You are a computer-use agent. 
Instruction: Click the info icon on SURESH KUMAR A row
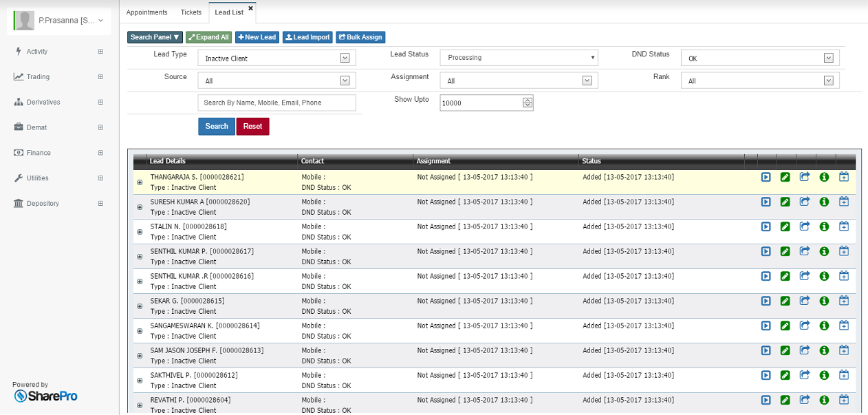(x=824, y=202)
